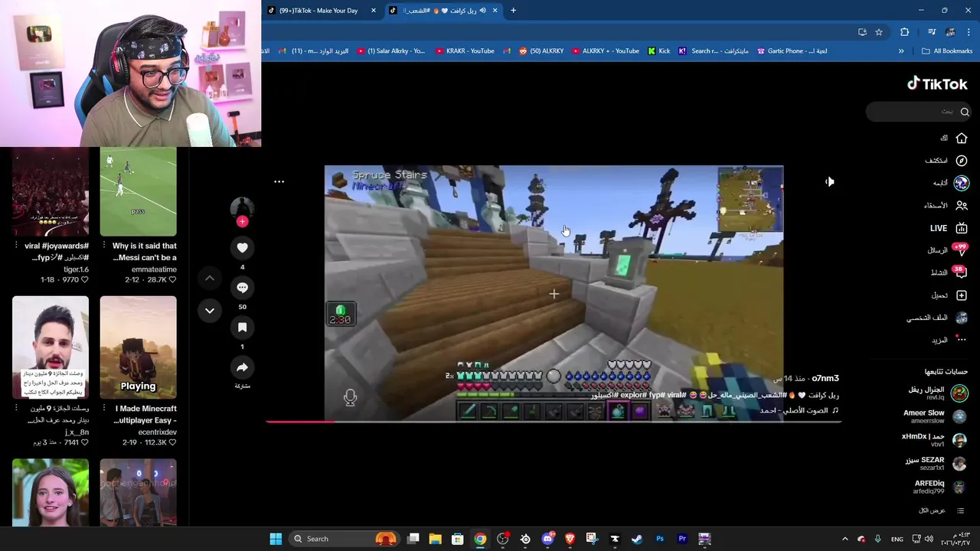Open the Kick bookmark

pyautogui.click(x=658, y=51)
